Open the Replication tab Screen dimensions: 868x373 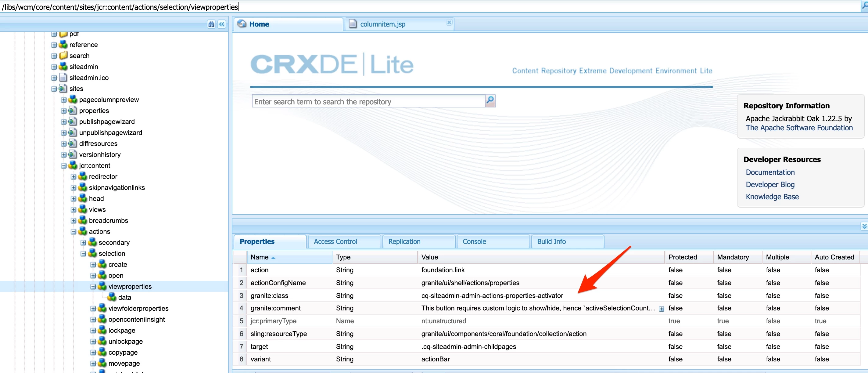(x=404, y=241)
